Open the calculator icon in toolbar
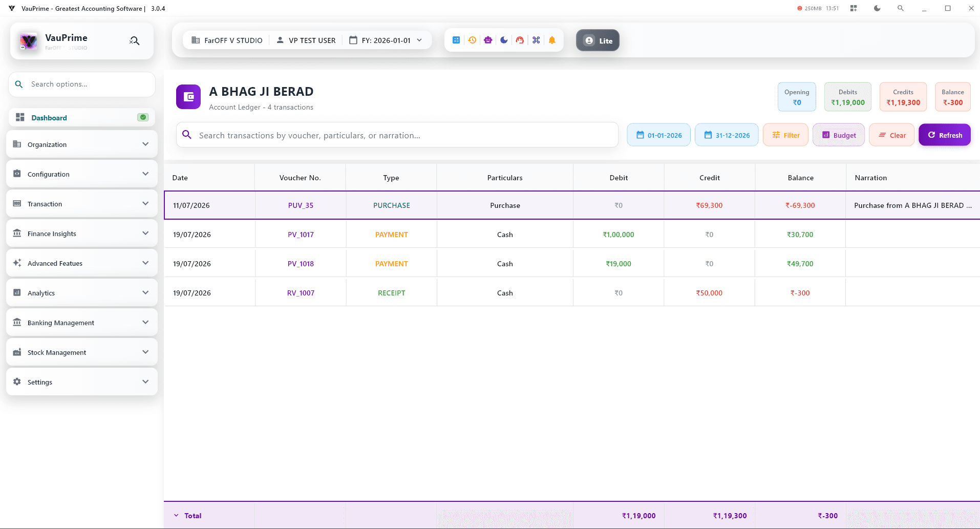Image resolution: width=980 pixels, height=529 pixels. [x=456, y=40]
